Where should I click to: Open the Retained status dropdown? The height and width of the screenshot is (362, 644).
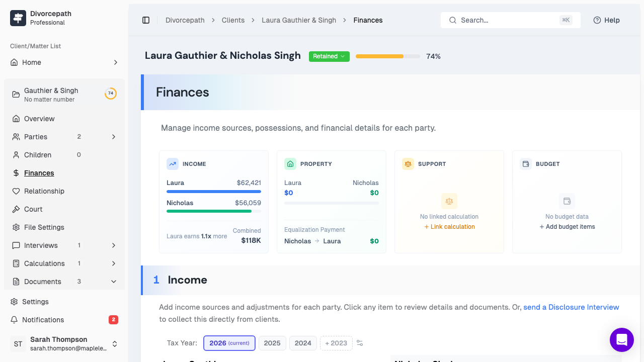[329, 56]
